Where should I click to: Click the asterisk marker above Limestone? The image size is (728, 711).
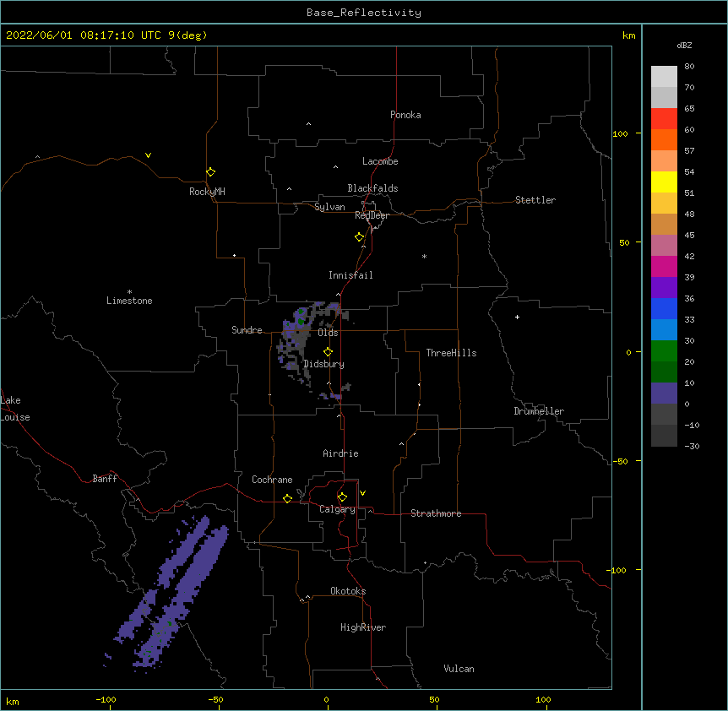click(x=129, y=292)
